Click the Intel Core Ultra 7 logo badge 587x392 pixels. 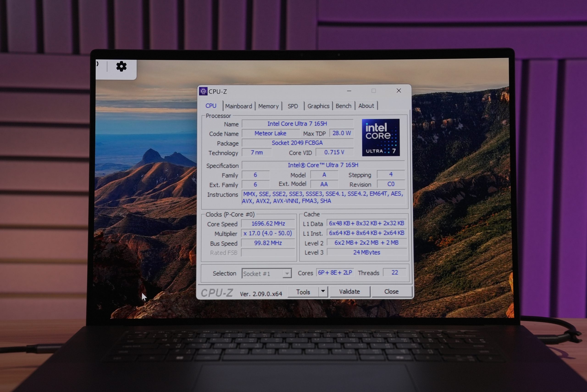(380, 138)
